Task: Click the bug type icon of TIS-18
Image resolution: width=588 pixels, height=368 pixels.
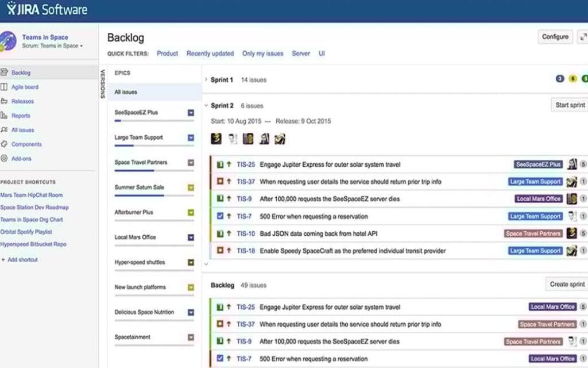Action: (220, 251)
